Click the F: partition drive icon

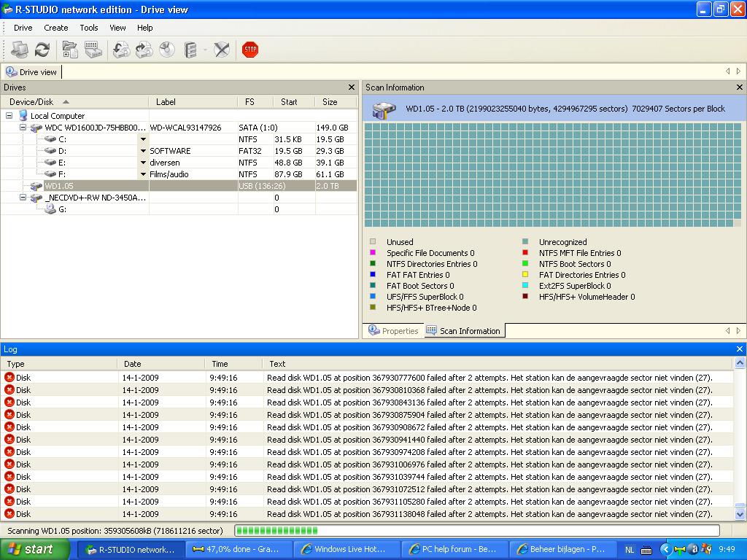click(50, 174)
